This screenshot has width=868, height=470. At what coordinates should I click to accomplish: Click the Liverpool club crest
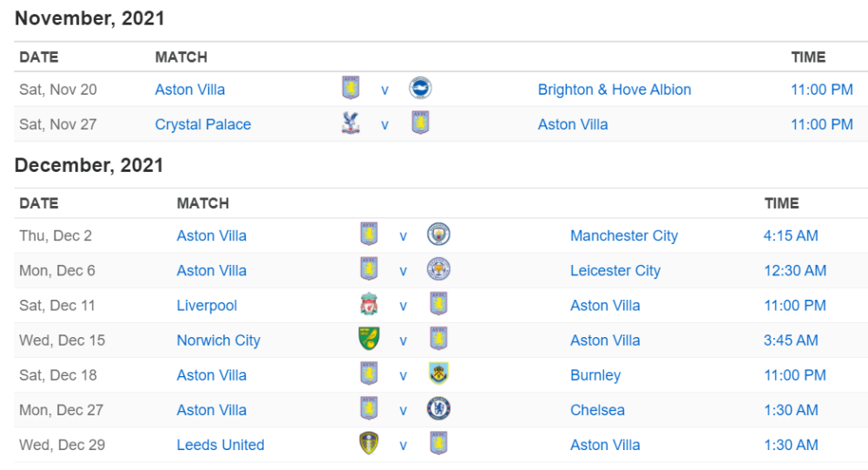[x=369, y=304]
